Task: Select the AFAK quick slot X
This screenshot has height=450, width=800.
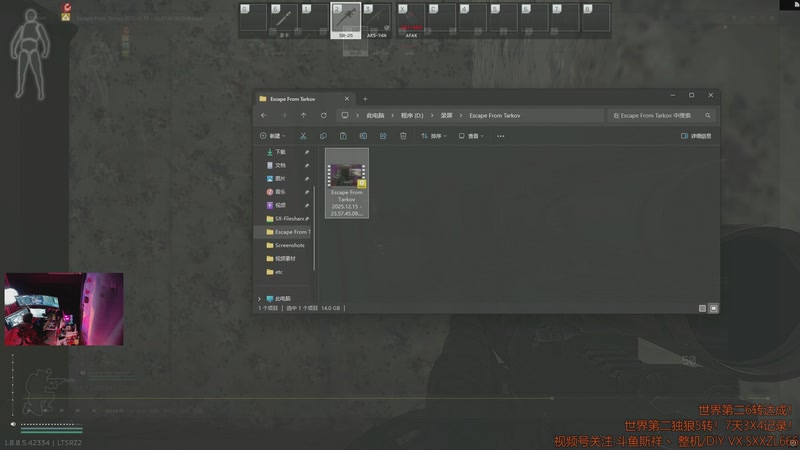Action: [x=411, y=20]
